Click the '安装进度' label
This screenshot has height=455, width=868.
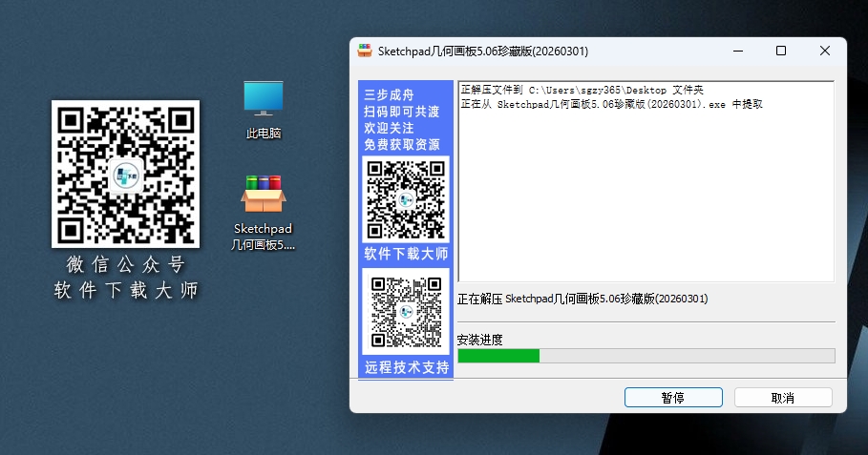pos(480,340)
